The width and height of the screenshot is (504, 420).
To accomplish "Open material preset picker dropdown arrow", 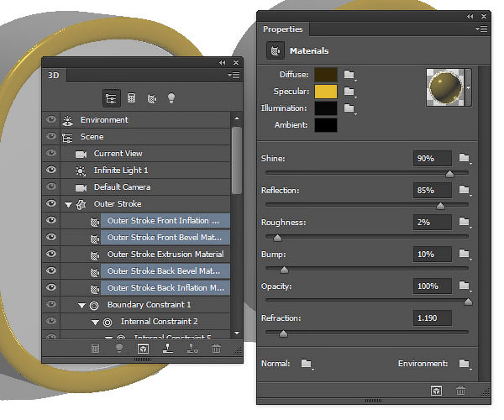I will [x=469, y=87].
